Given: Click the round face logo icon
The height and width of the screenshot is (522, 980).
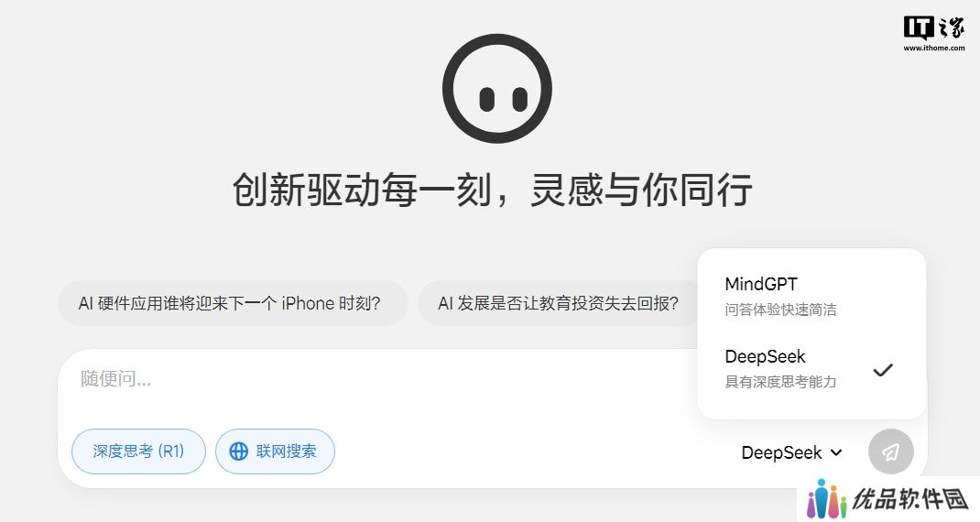Looking at the screenshot, I should coord(497,89).
